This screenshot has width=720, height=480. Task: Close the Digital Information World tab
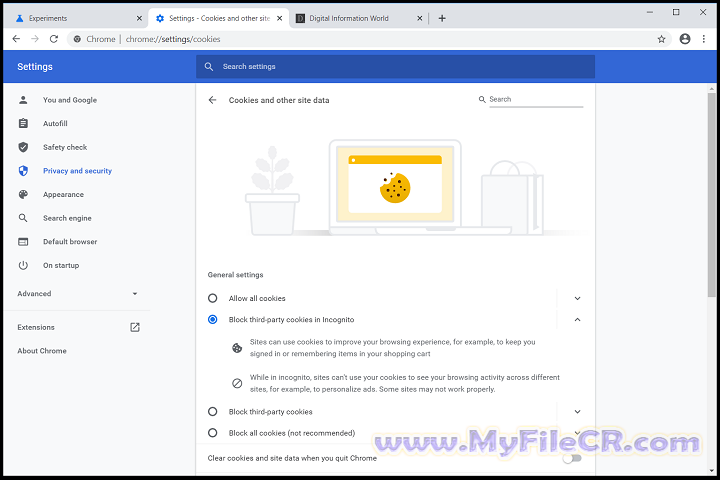click(x=419, y=18)
